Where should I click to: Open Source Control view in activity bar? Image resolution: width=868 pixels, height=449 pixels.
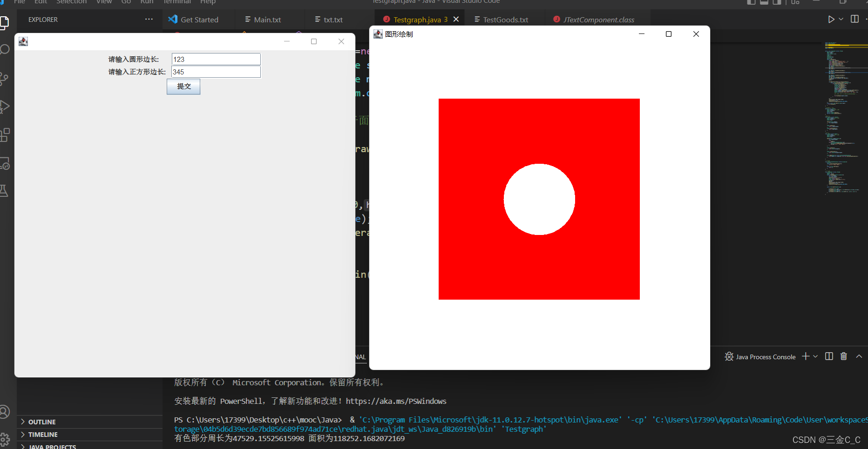[4, 78]
